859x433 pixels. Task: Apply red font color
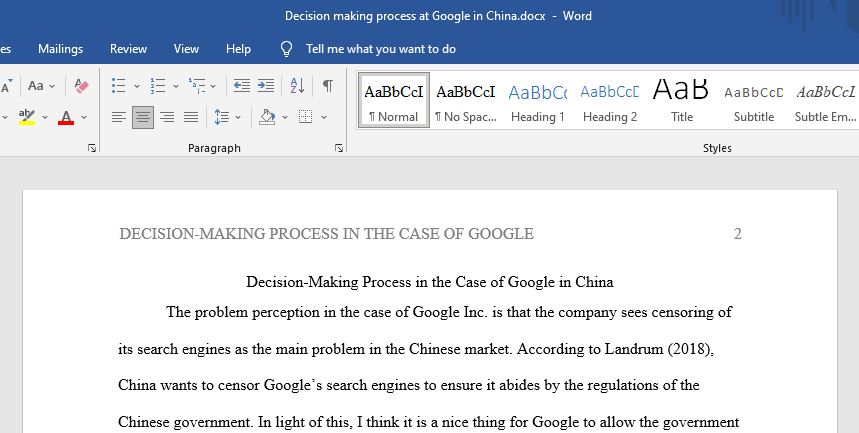[x=66, y=117]
